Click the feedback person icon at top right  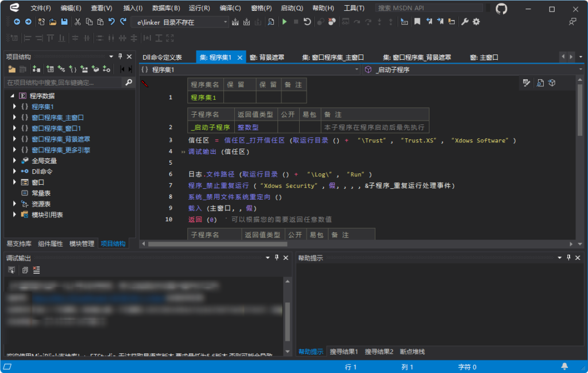(x=572, y=22)
